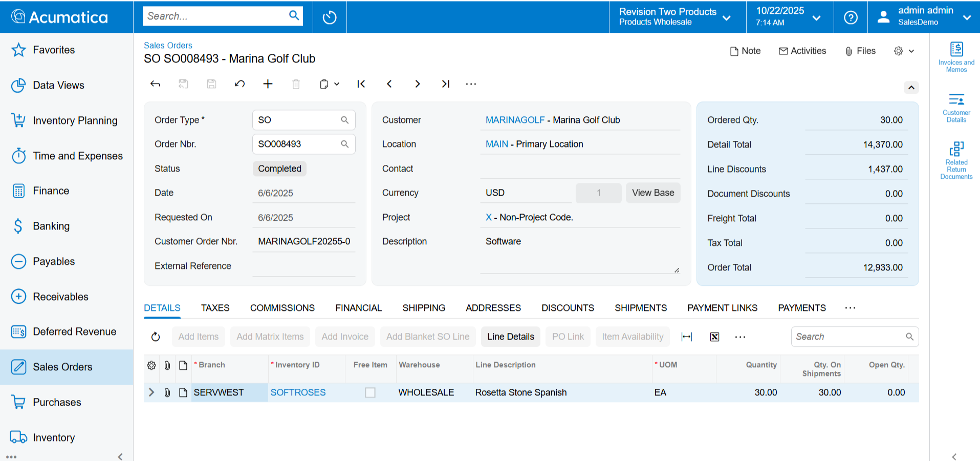This screenshot has width=980, height=461.
Task: Open the MARINAGOLF customer link
Action: point(515,120)
